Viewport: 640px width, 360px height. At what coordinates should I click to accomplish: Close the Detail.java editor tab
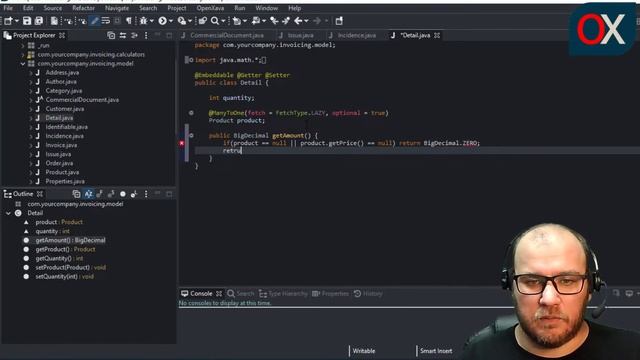tap(437, 36)
